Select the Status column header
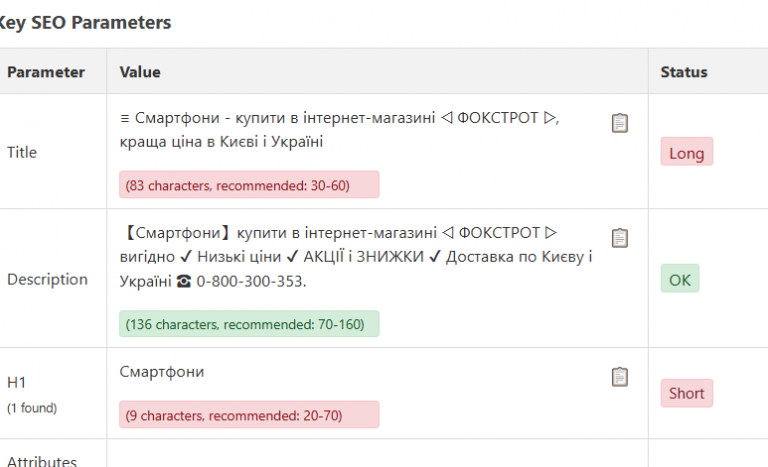This screenshot has height=467, width=768. click(x=684, y=72)
